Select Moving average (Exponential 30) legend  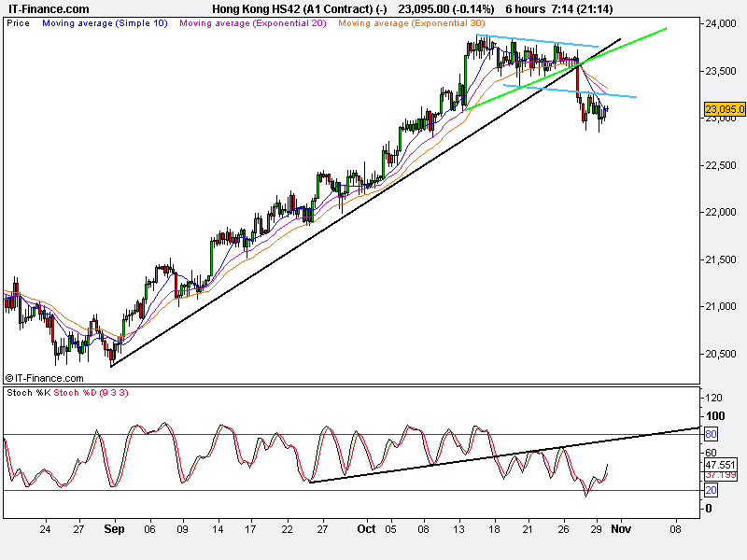[x=412, y=22]
